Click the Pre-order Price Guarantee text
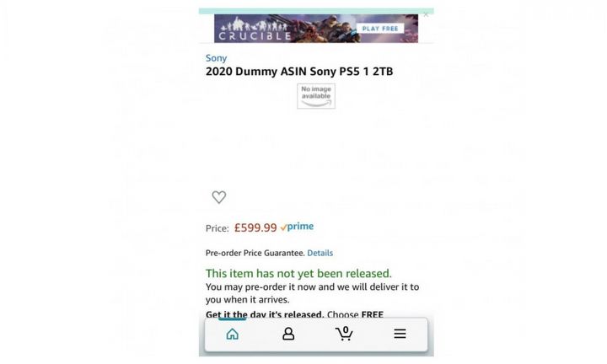 pyautogui.click(x=255, y=253)
